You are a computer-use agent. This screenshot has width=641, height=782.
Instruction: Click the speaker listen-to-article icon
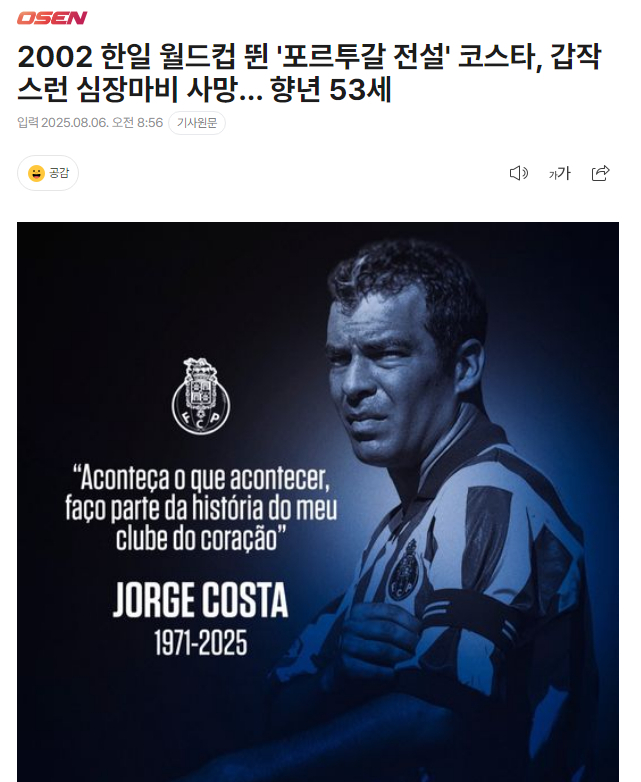pyautogui.click(x=519, y=173)
